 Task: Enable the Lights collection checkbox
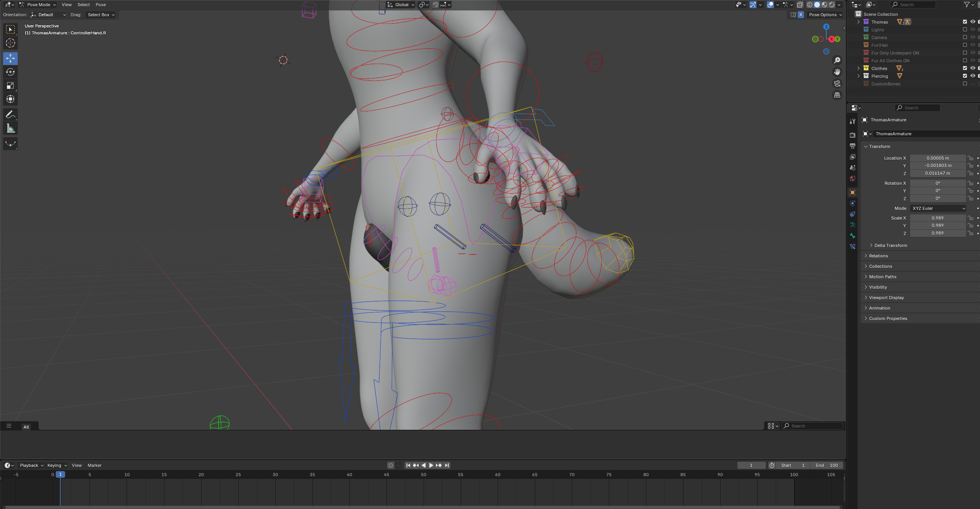(965, 30)
